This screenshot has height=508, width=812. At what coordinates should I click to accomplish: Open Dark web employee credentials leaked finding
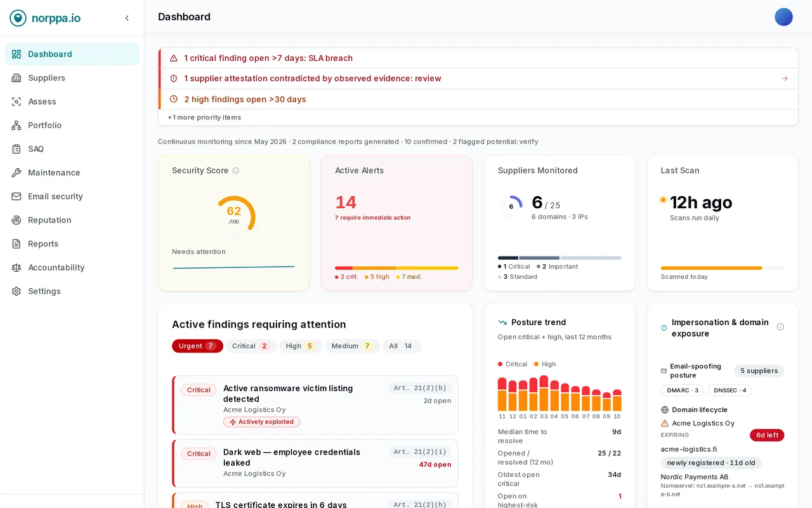[x=315, y=464]
